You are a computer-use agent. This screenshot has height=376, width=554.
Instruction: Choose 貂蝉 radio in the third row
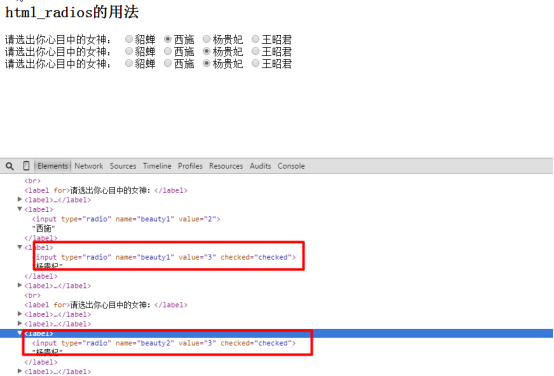(x=129, y=63)
